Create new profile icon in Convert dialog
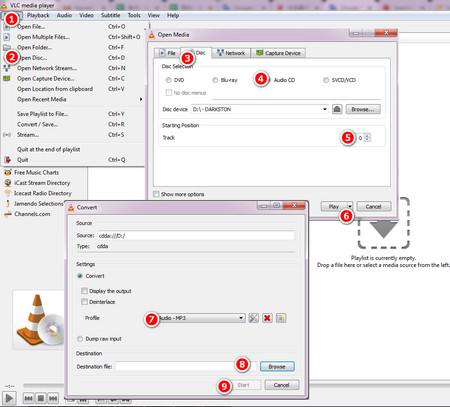 click(281, 318)
